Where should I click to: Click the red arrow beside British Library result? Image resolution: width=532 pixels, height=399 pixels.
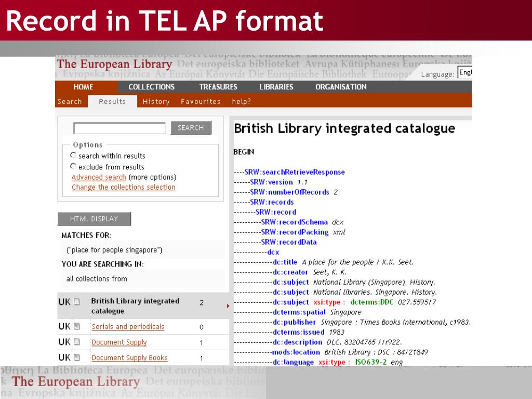click(x=228, y=306)
